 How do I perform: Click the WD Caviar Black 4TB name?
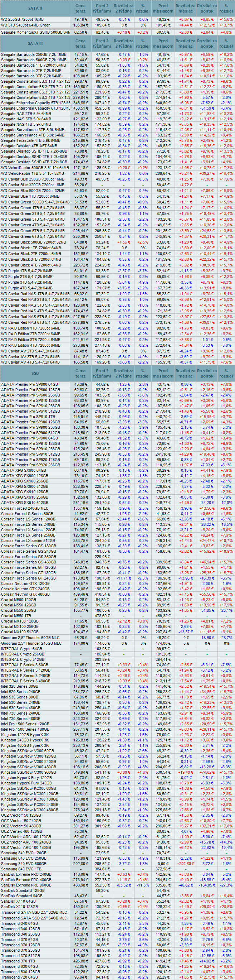pos(31,265)
